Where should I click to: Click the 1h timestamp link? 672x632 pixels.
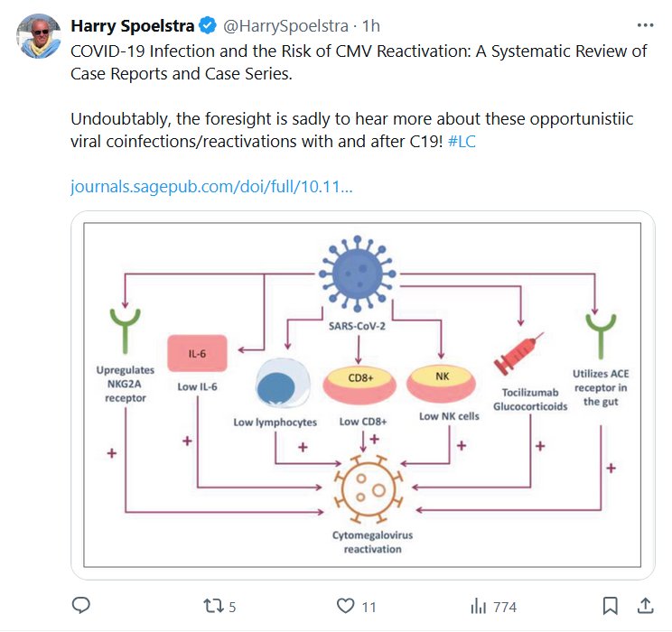pos(371,24)
